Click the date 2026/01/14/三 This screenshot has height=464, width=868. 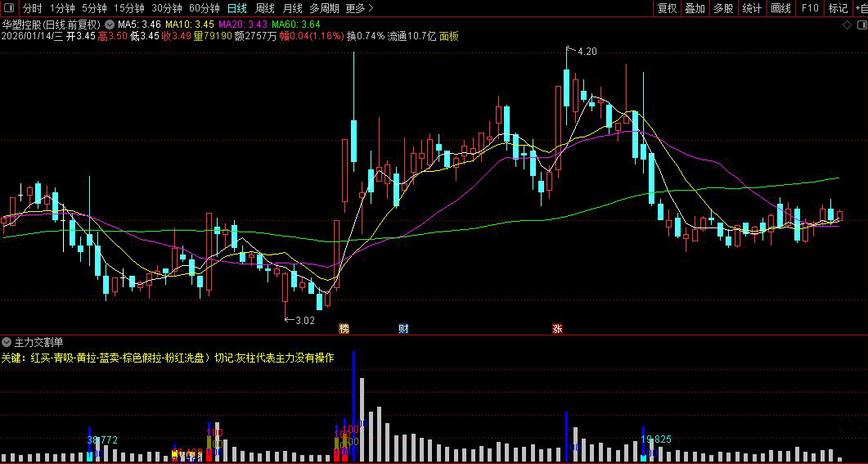click(32, 37)
